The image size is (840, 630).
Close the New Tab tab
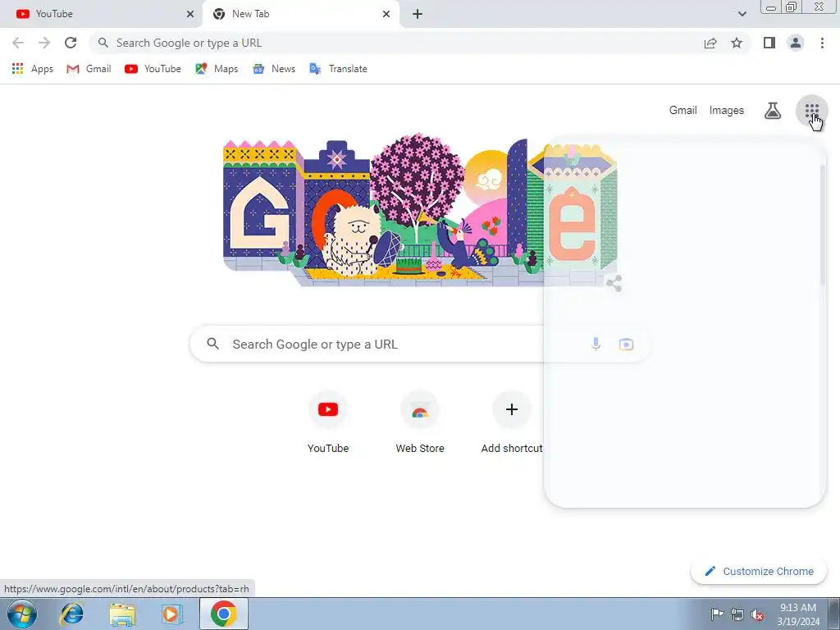point(386,14)
